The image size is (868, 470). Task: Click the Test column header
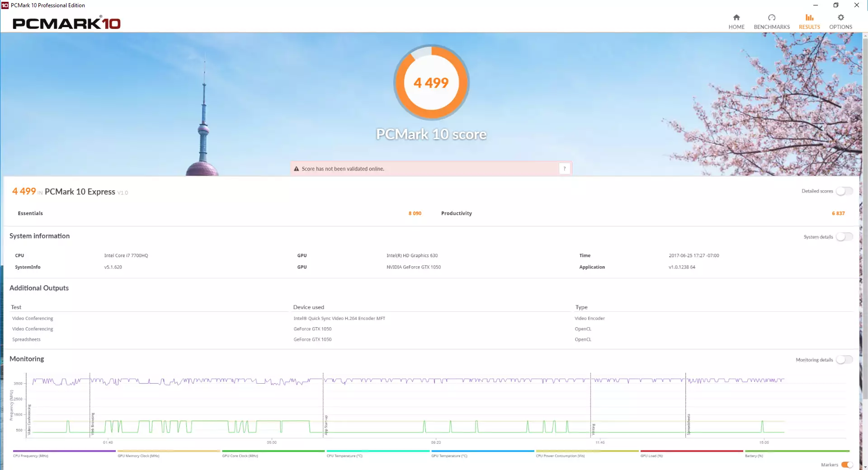(x=16, y=307)
